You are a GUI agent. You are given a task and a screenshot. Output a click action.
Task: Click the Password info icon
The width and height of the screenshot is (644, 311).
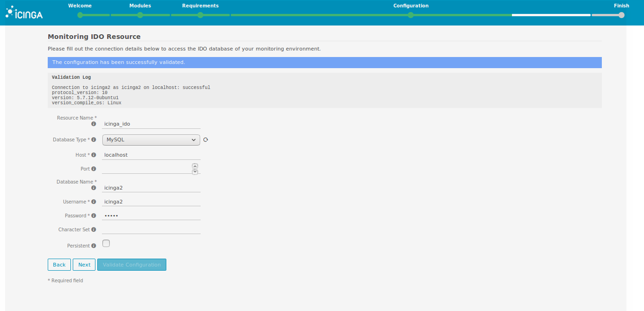coord(94,216)
